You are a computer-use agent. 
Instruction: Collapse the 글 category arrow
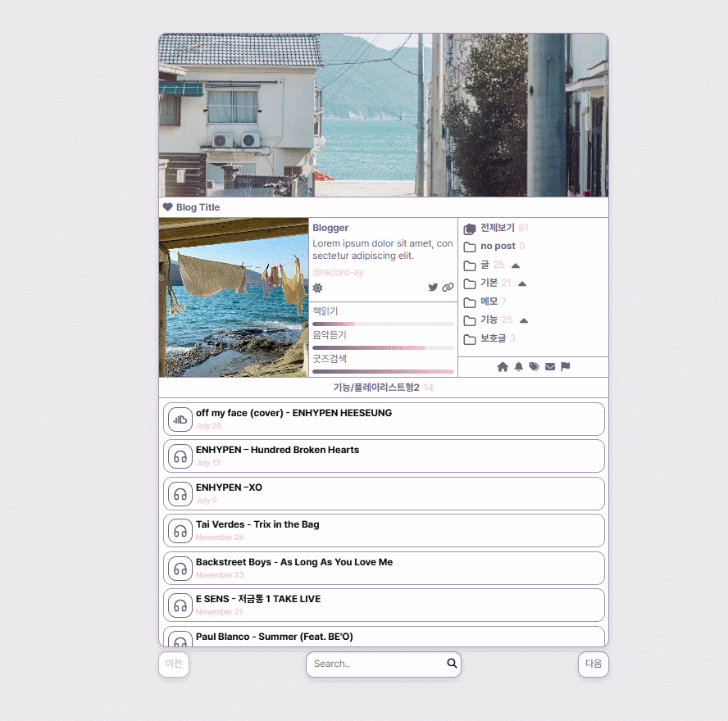[x=516, y=265]
